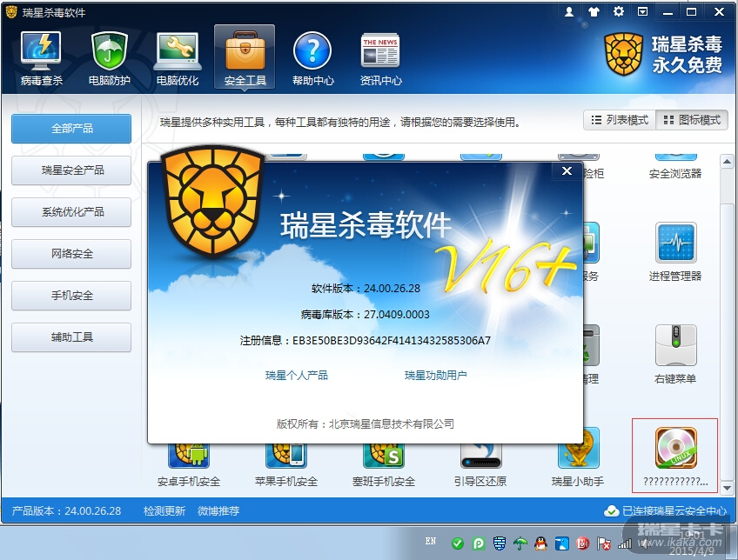Click the green checkmark tray icon
Image resolution: width=738 pixels, height=560 pixels.
pyautogui.click(x=458, y=544)
